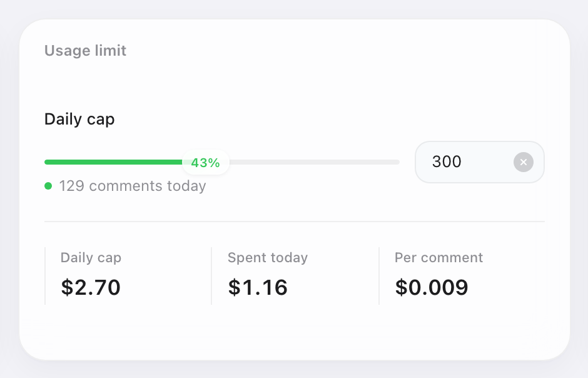Click the gray unfilled portion of progress track

315,162
